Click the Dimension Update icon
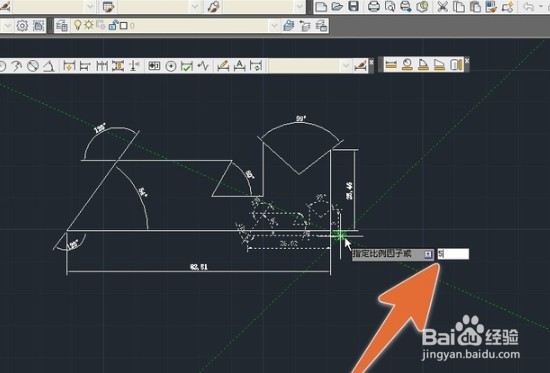 [256, 66]
